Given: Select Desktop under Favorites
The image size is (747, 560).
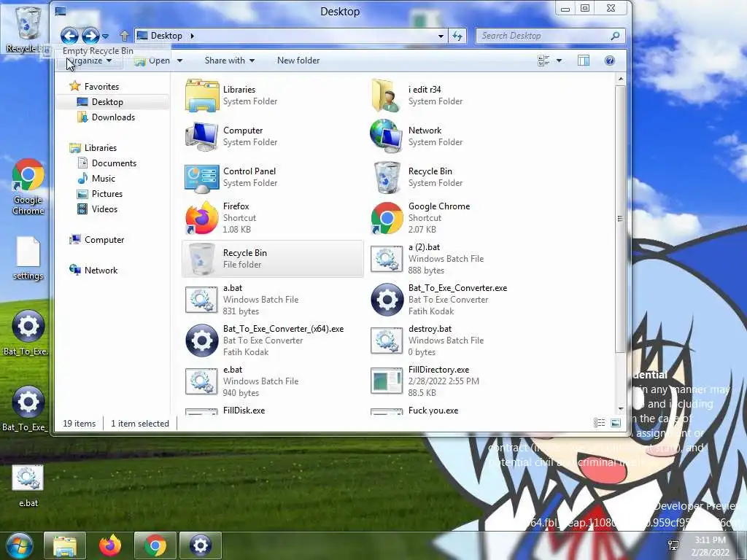Looking at the screenshot, I should point(112,102).
